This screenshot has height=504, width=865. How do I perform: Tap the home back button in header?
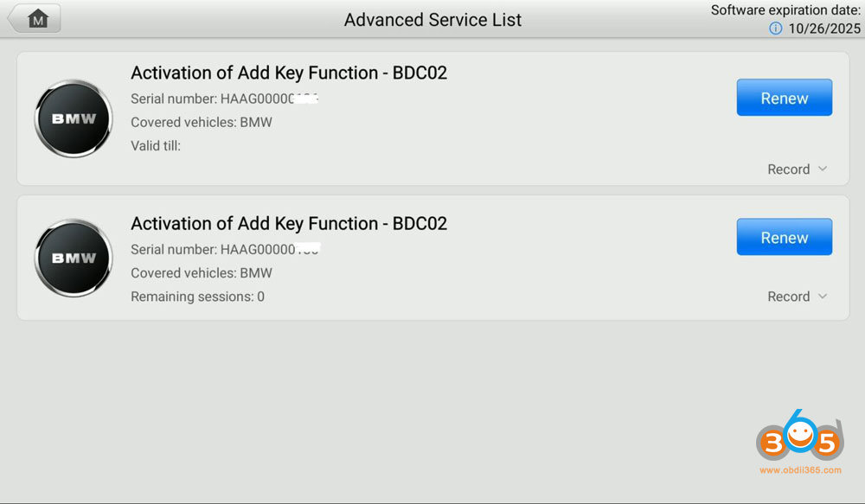(x=35, y=19)
